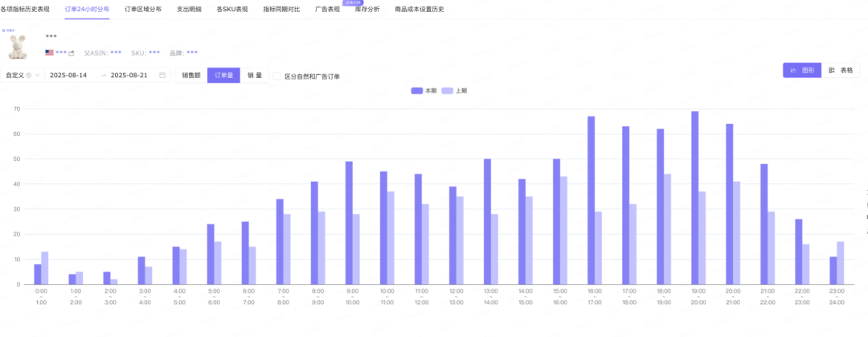Image resolution: width=868 pixels, height=337 pixels.
Task: Select the 销售额 metric button
Action: (191, 76)
